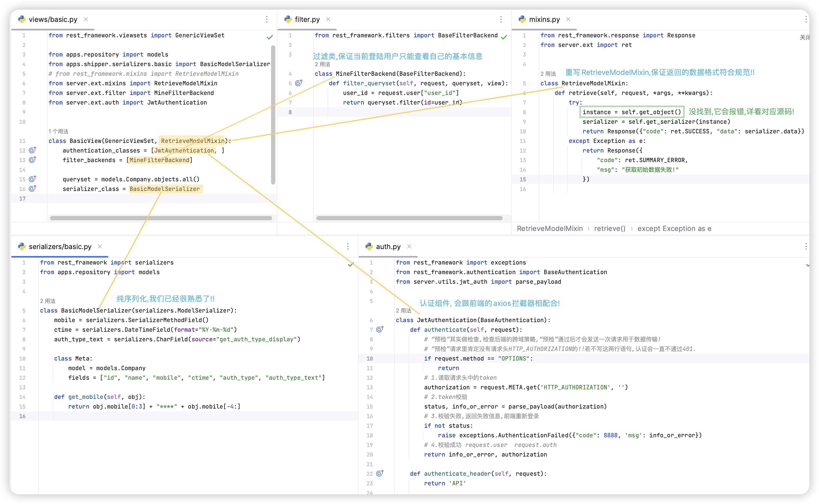Click vertical scrollbar in views/basic.py editor

[x=273, y=115]
